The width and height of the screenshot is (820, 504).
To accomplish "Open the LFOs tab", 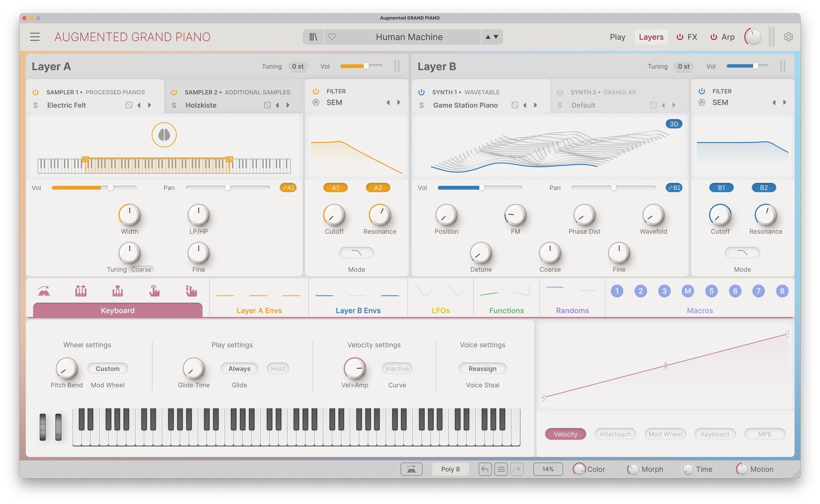I will point(440,310).
